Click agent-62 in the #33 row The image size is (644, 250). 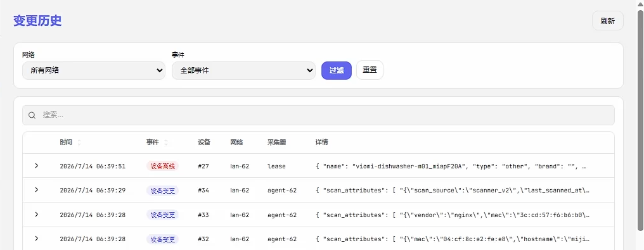tap(281, 215)
